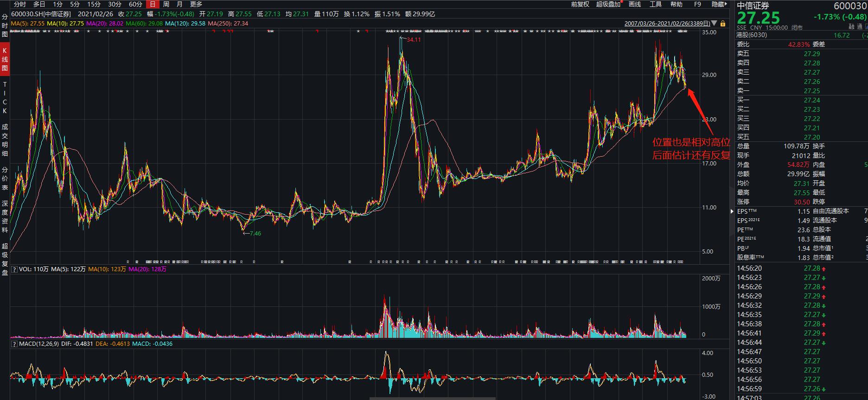Select the 5分 period
Viewport: 868px width, 400px height.
point(75,4)
